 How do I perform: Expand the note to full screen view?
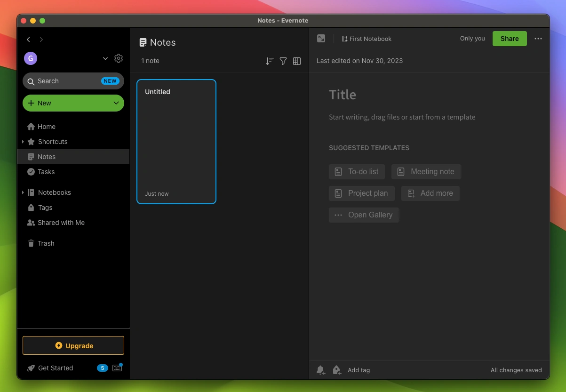[x=321, y=39]
